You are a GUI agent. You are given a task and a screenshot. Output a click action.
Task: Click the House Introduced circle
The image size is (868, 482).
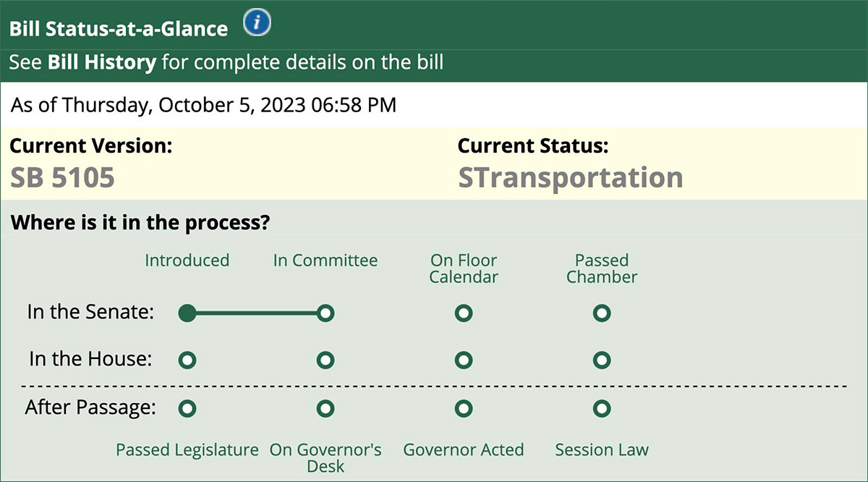click(187, 360)
